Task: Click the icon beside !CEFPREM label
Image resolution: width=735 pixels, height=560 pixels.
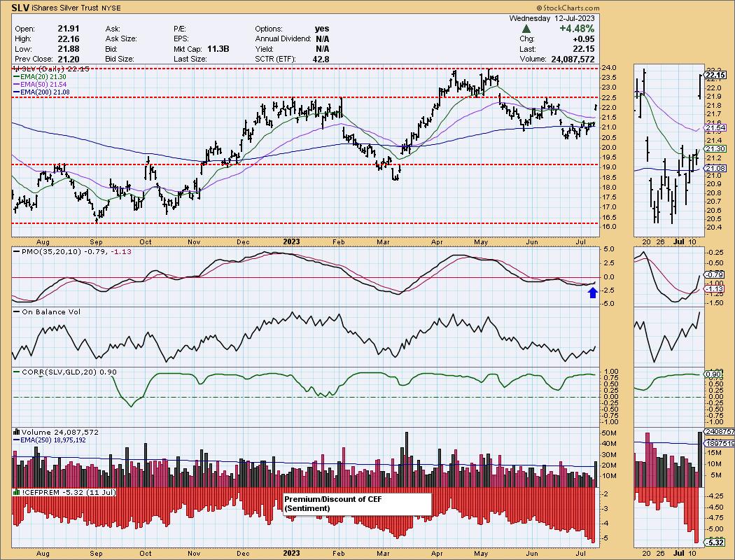Action: point(17,493)
